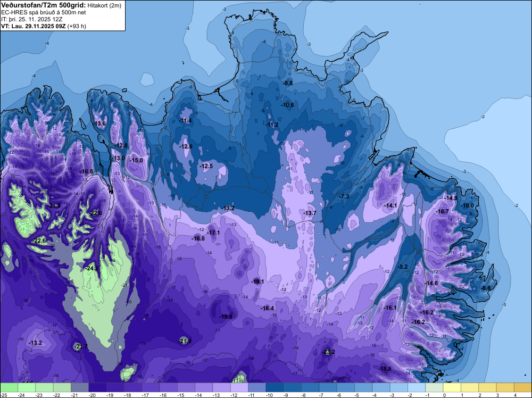532x398 pixels.
Task: Select the -18.8 temperature label
Action: pos(385,369)
